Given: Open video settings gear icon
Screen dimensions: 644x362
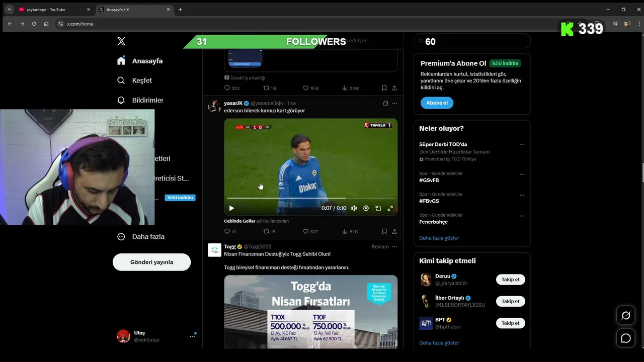Looking at the screenshot, I should click(x=366, y=208).
